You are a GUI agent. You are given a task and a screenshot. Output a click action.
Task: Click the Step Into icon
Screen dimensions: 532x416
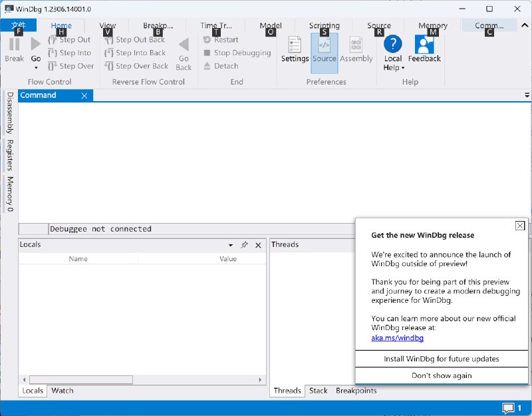tap(52, 53)
